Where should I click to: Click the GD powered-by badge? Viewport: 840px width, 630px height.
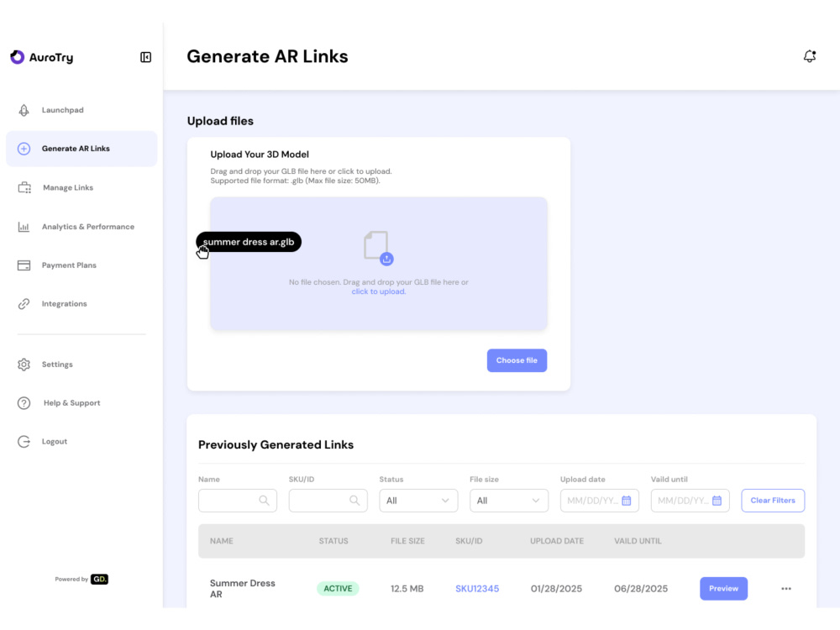pos(99,579)
